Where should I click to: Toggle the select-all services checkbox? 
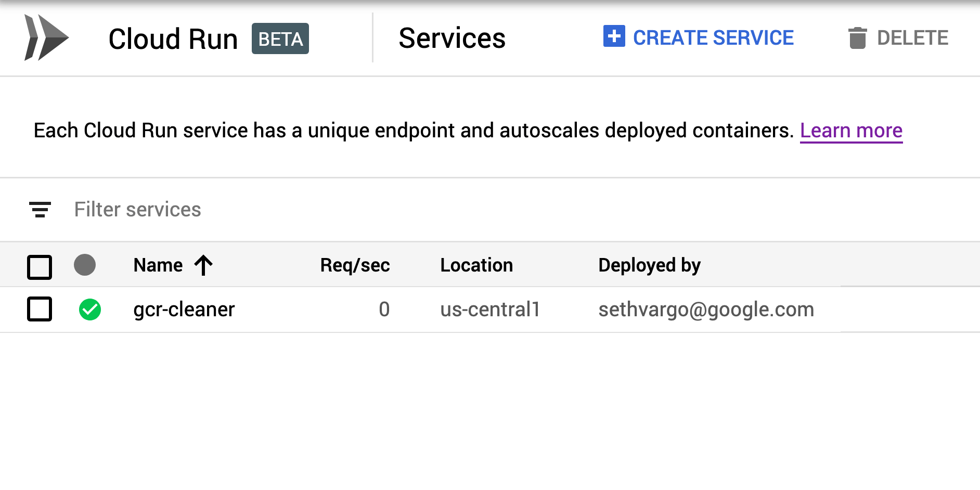tap(40, 267)
